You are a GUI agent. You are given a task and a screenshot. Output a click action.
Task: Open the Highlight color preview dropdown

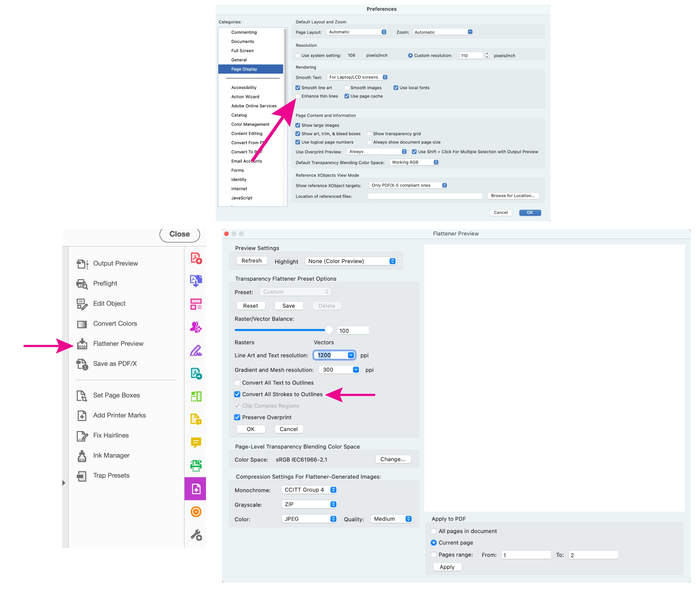click(351, 261)
